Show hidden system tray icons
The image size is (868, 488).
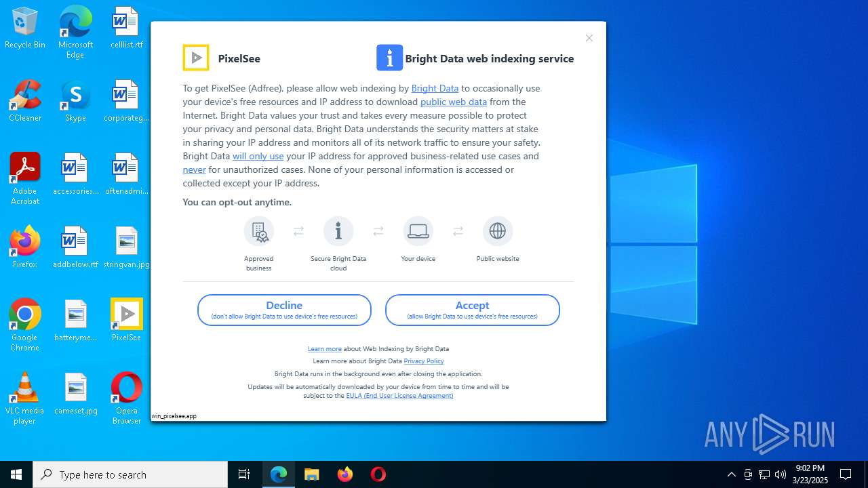click(731, 474)
